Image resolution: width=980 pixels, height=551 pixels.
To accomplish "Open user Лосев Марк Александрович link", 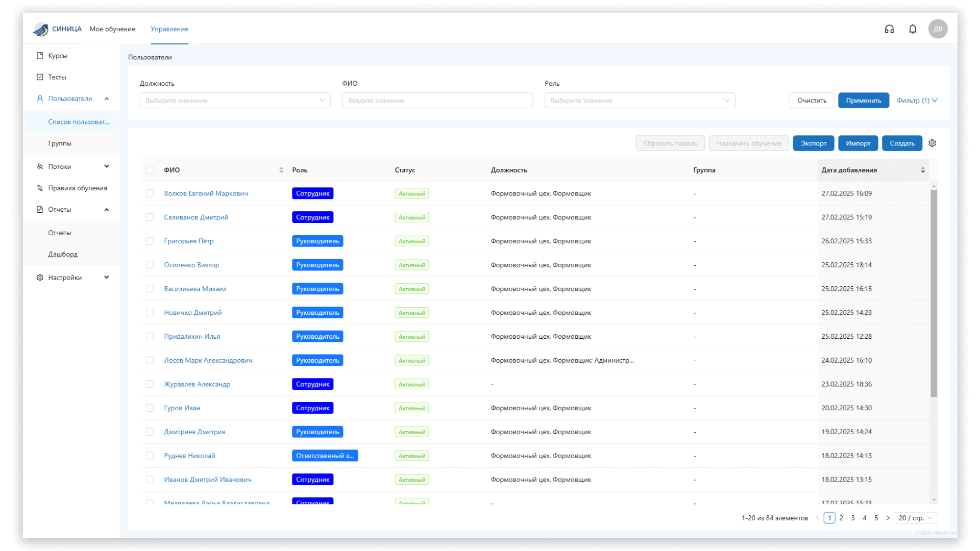I will click(208, 360).
